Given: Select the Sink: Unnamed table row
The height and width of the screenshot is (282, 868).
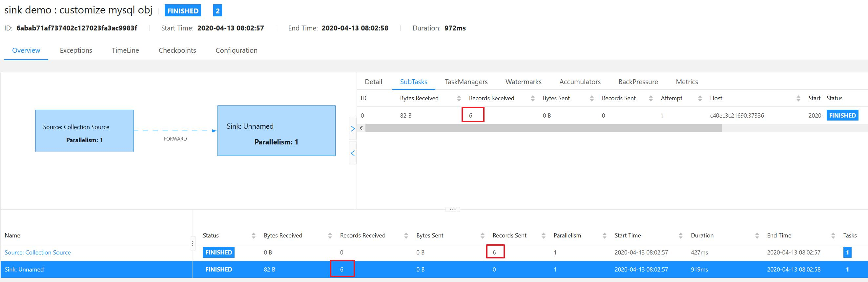Looking at the screenshot, I should point(434,270).
